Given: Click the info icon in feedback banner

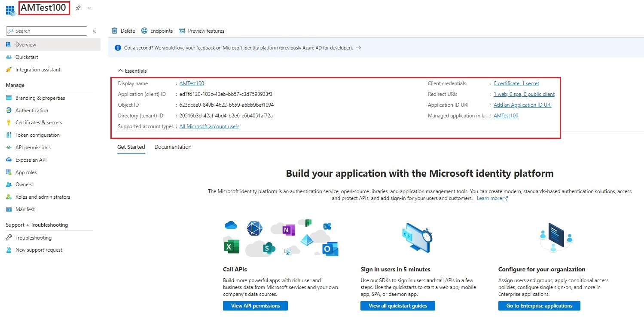Looking at the screenshot, I should [118, 48].
